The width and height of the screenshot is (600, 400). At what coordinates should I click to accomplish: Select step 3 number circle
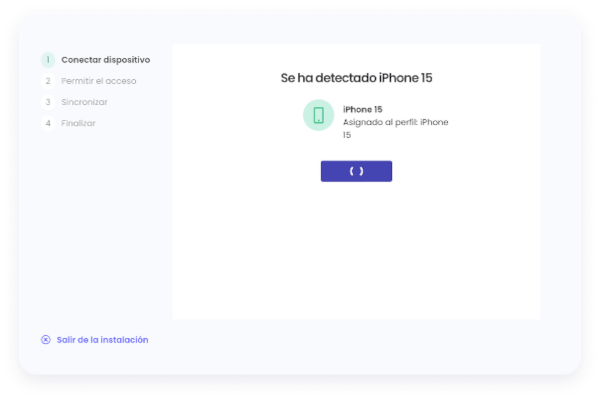tap(48, 102)
